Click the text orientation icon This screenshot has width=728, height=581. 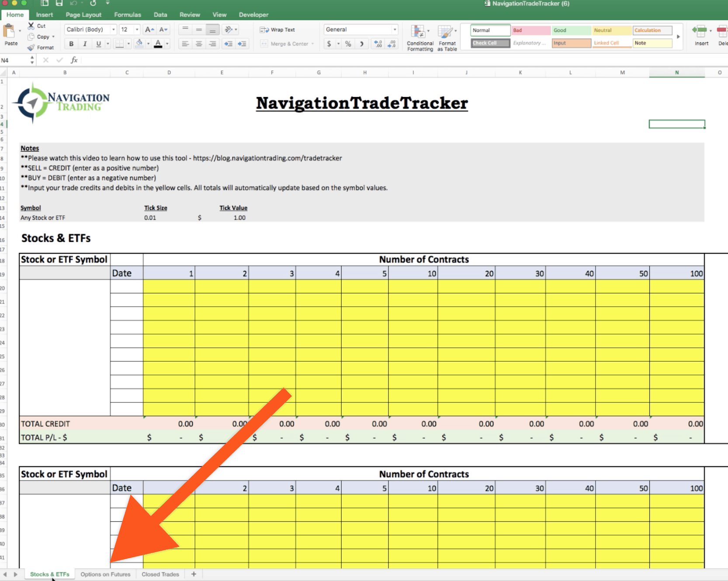229,30
